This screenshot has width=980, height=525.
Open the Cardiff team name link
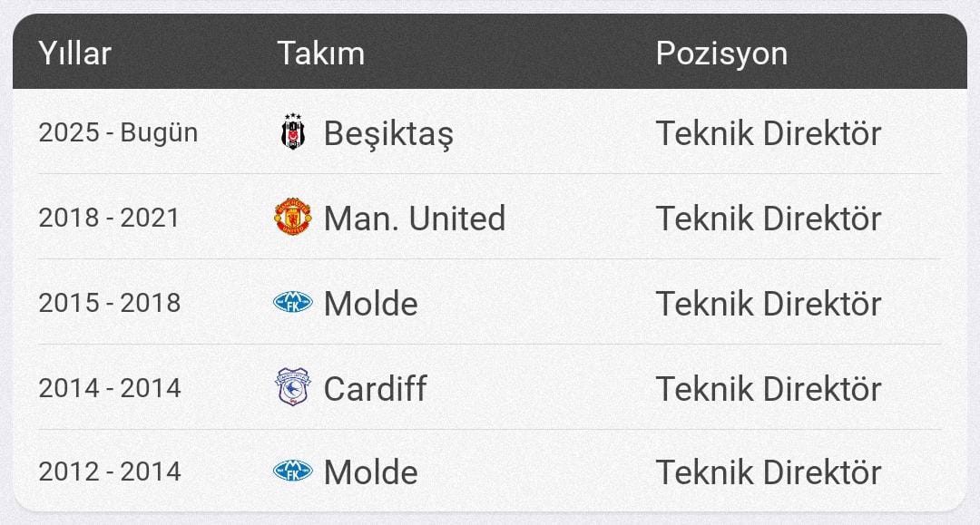375,388
